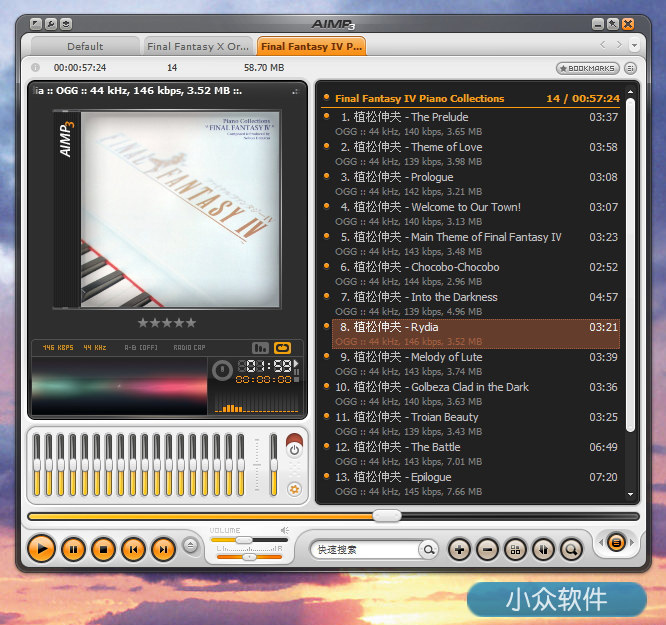Open equalizer settings gear icon
This screenshot has width=666, height=625.
(294, 489)
